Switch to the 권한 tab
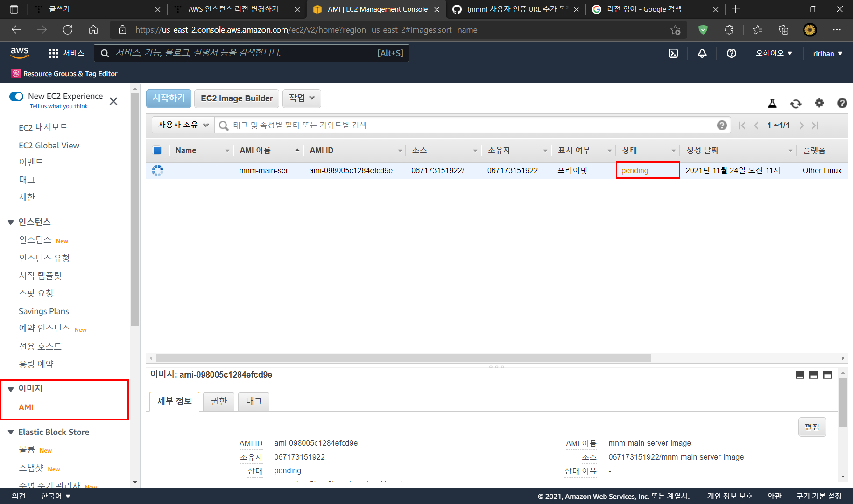The width and height of the screenshot is (853, 504). 219,401
